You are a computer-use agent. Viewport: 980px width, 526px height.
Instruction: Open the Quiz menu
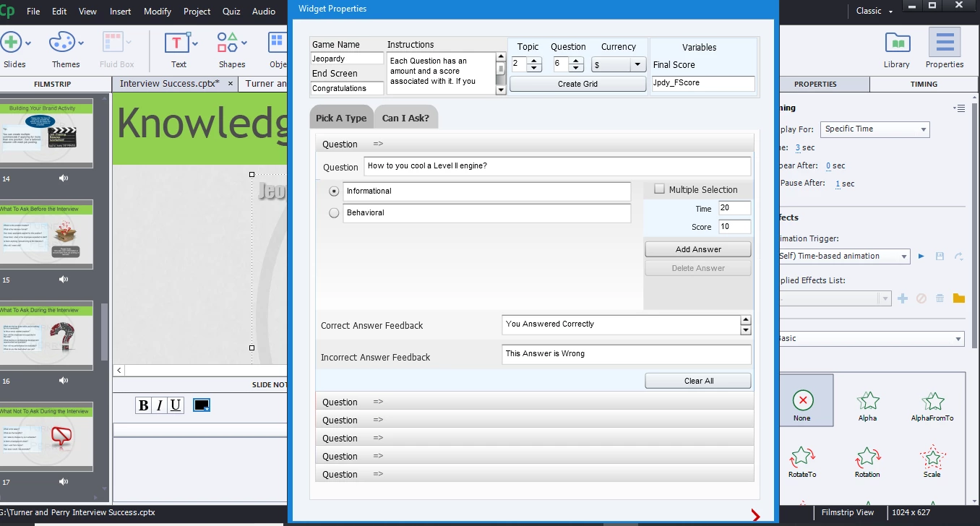(231, 11)
